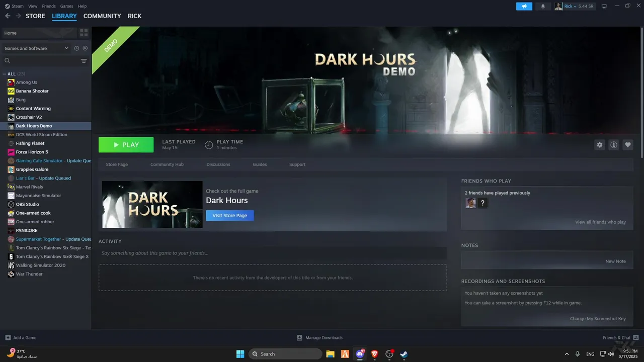Select Marvel Rivals in the library list
This screenshot has width=644, height=362.
[29, 187]
